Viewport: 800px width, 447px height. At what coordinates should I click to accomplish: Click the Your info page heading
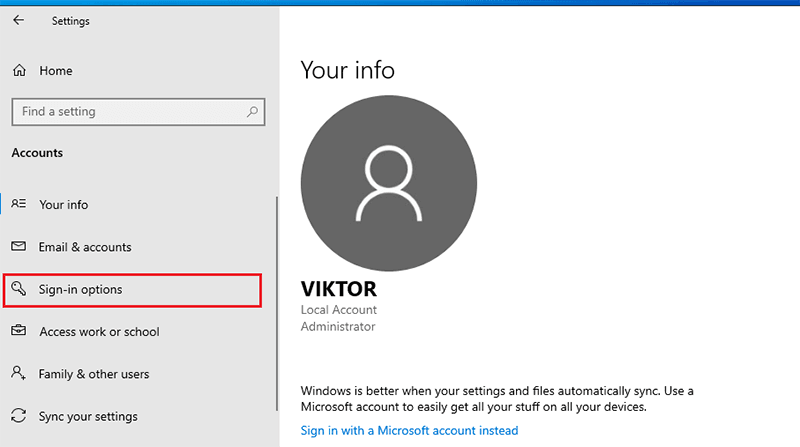coord(347,70)
